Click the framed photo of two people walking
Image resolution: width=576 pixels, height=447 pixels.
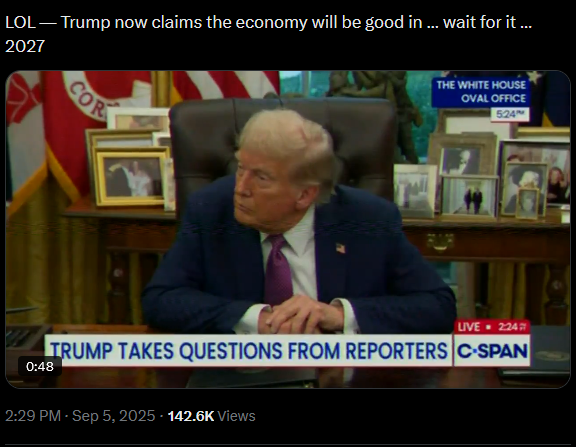point(470,196)
